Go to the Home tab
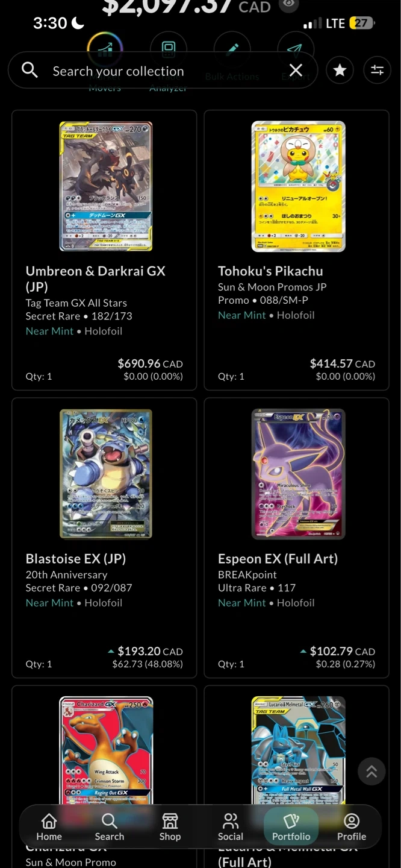The height and width of the screenshot is (868, 401). [x=49, y=827]
